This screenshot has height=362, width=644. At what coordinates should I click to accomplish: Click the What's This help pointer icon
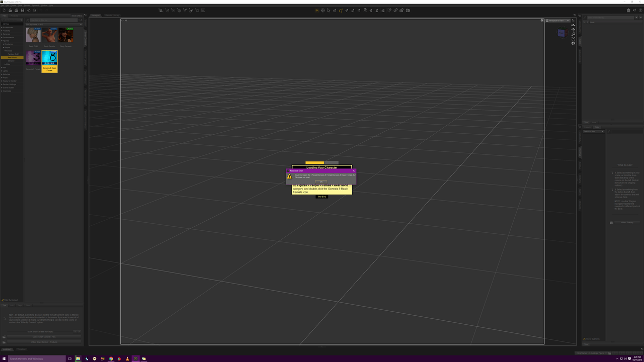[634, 10]
